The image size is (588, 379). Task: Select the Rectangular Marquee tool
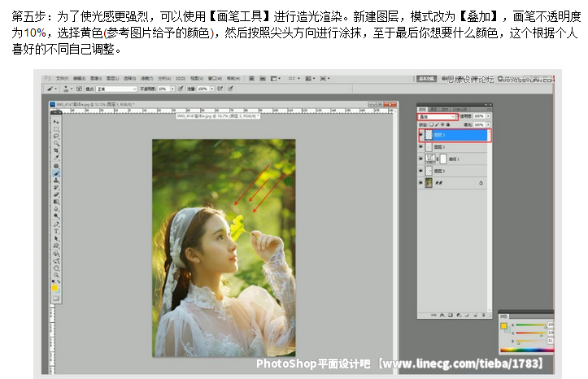[x=56, y=129]
